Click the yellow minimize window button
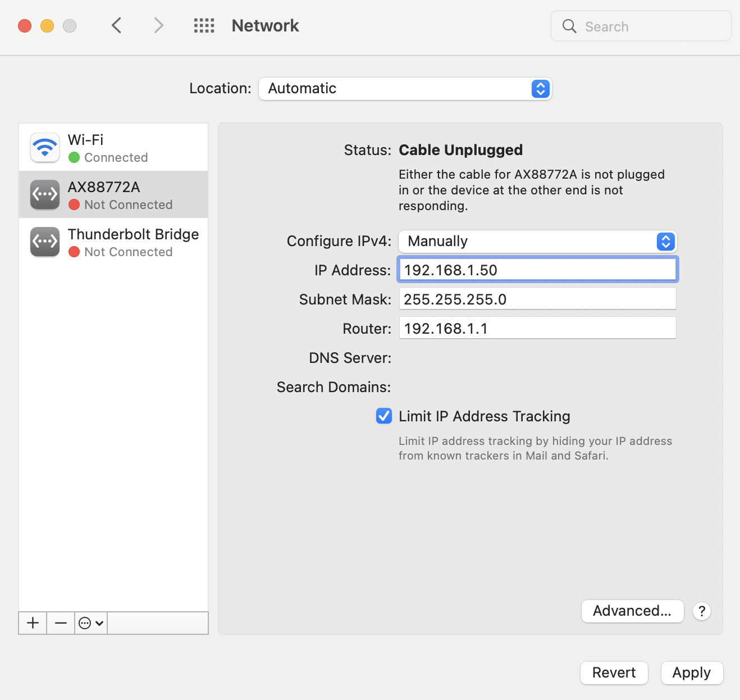This screenshot has height=700, width=740. coord(47,26)
